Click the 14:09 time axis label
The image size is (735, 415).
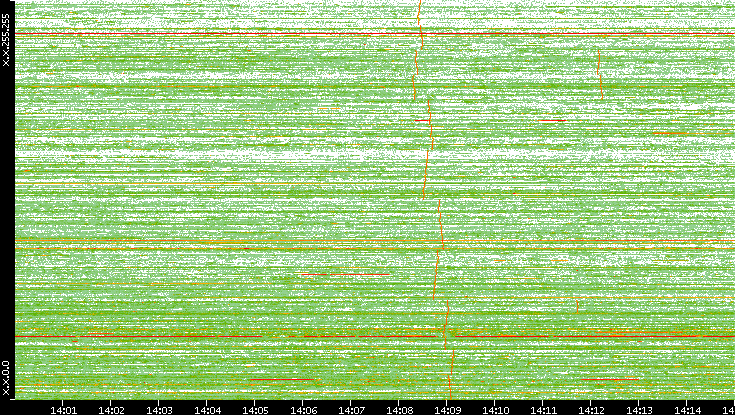click(447, 410)
